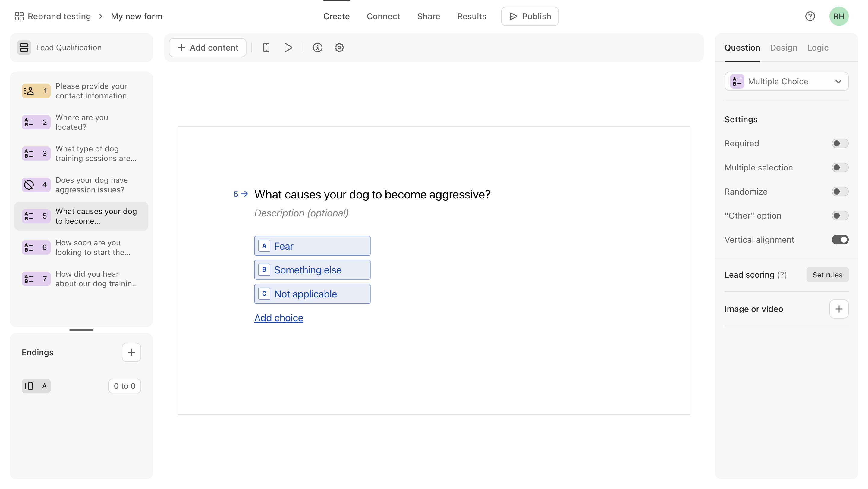Screen dimensions: 868x489
Task: Select "Please provide your contact information" question
Action: click(81, 91)
